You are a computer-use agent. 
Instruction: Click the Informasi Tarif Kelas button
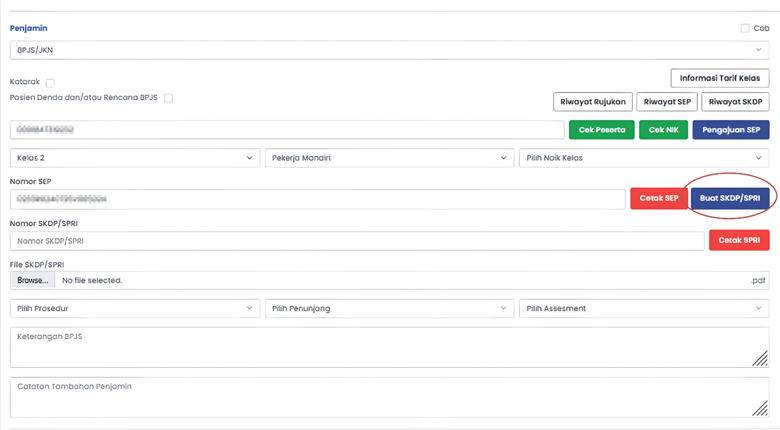(x=719, y=78)
